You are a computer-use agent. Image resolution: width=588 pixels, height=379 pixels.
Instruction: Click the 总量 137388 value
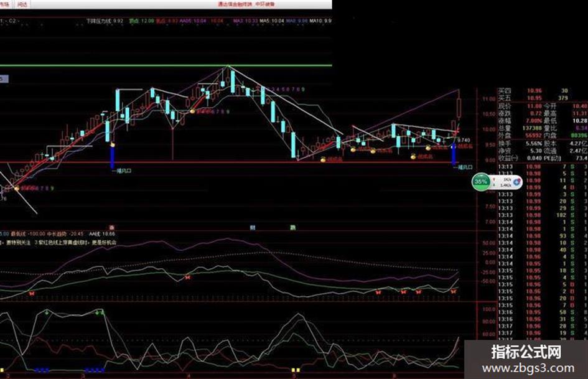pos(532,128)
